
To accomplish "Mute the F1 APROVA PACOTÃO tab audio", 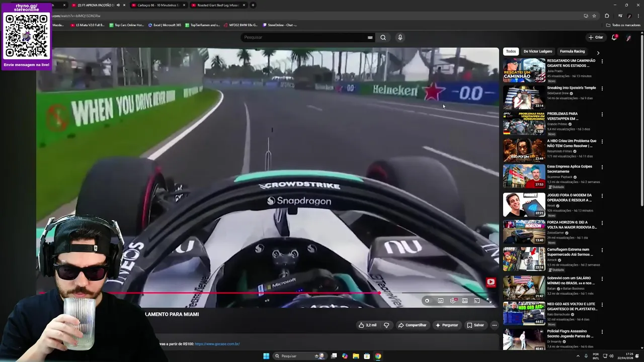I will (x=118, y=5).
